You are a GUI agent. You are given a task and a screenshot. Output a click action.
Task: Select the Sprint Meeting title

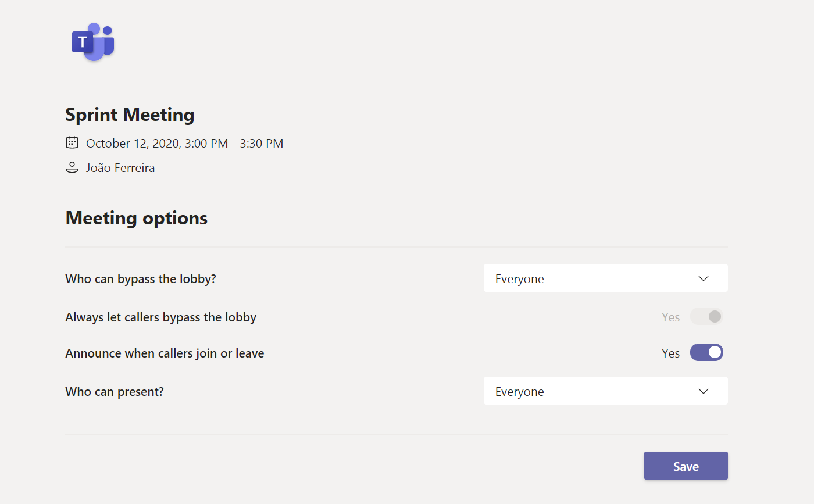click(130, 115)
